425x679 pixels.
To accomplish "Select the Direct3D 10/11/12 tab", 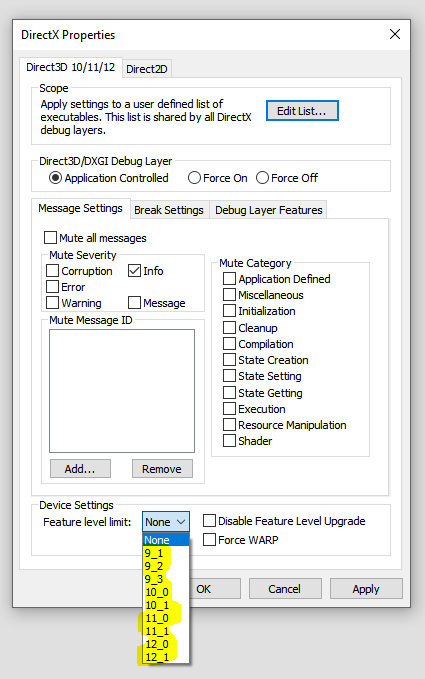I will [x=71, y=68].
